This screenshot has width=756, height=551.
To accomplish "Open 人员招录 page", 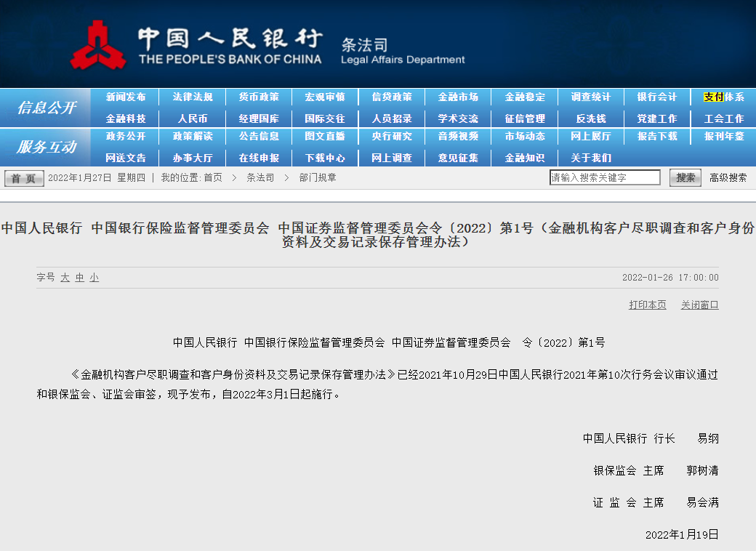I will point(392,118).
